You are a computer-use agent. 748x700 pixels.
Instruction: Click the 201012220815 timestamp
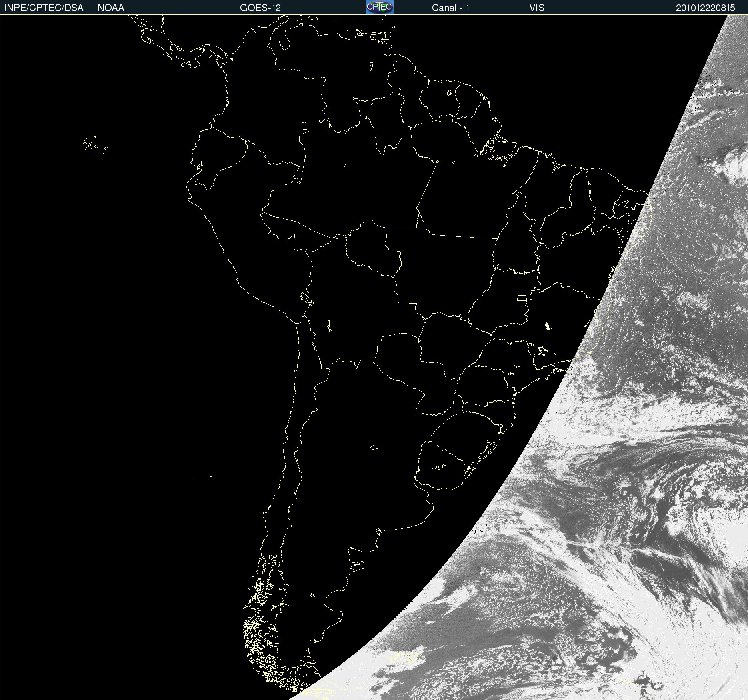(705, 8)
